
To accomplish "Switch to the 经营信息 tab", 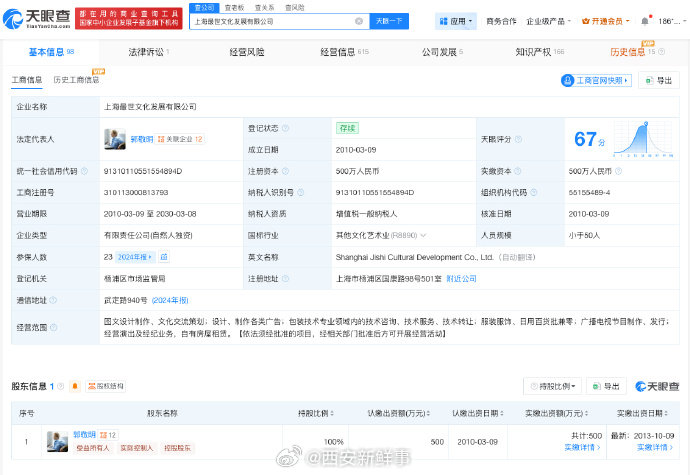I will (344, 52).
